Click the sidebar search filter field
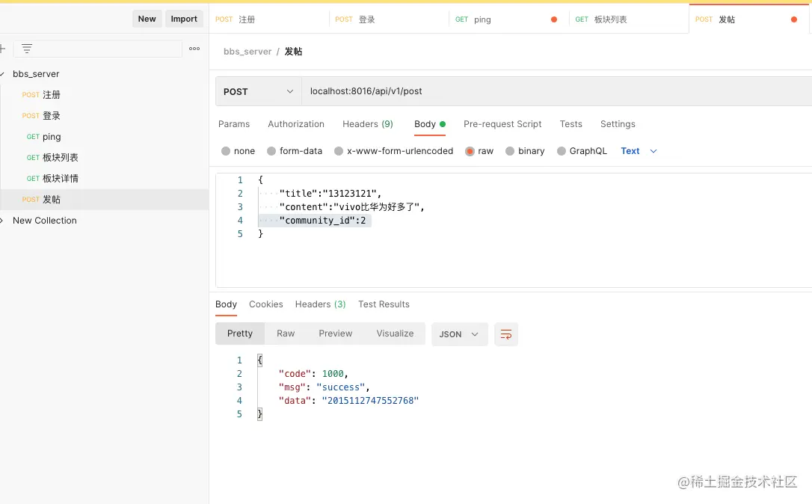This screenshot has width=812, height=504. 97,49
